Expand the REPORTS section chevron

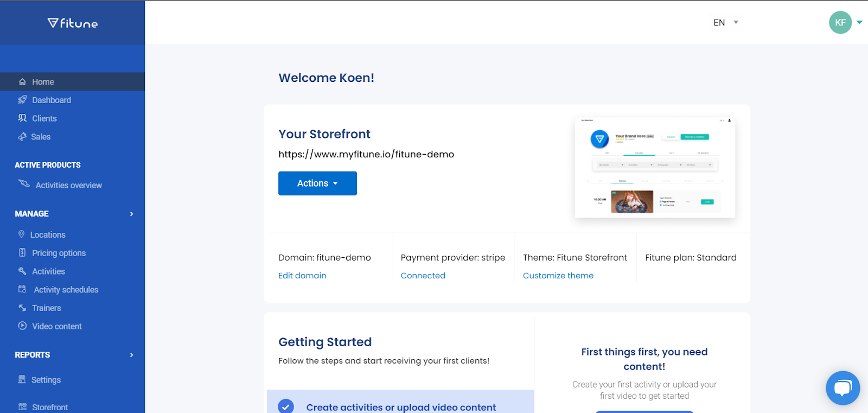point(131,355)
